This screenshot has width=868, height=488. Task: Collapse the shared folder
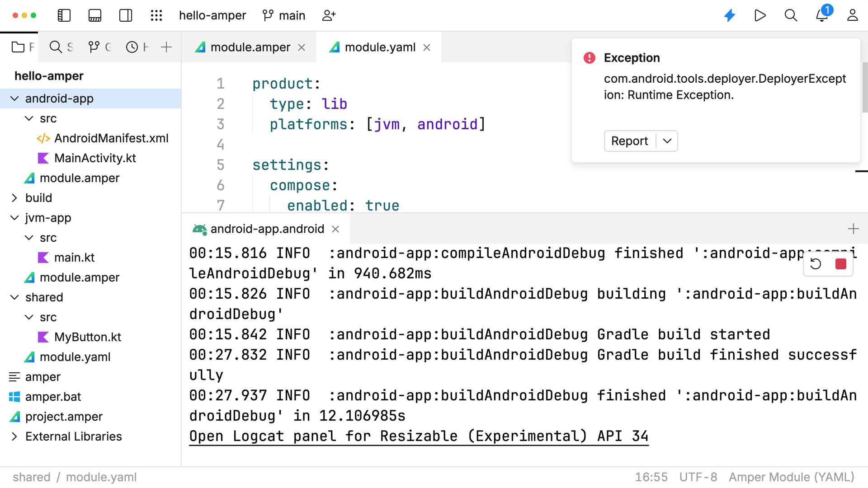pos(14,297)
